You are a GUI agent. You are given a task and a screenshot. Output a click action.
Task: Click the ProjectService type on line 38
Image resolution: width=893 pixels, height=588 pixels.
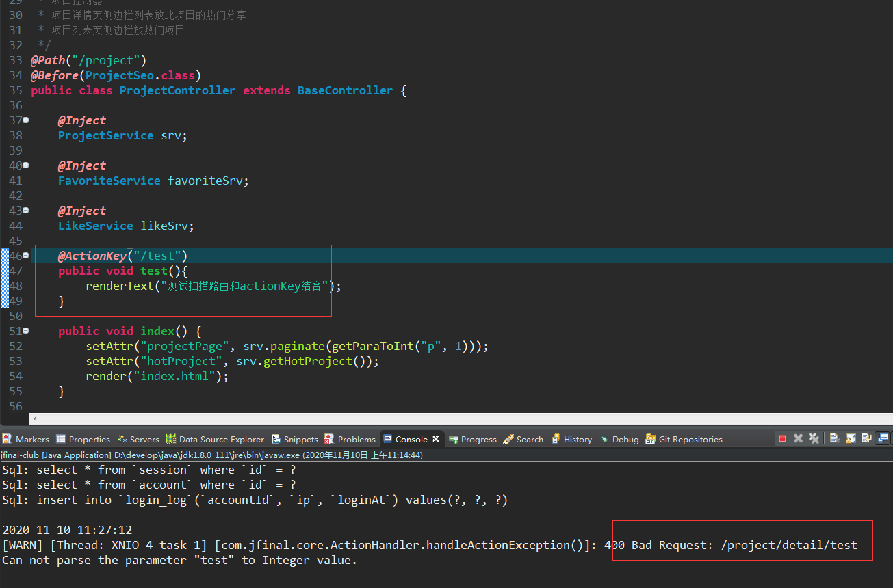coord(105,135)
